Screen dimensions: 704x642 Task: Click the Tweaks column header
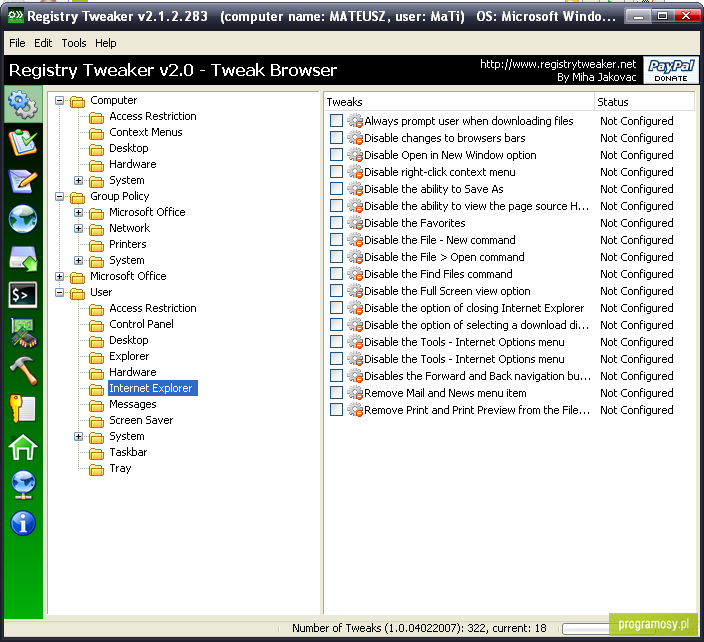[459, 102]
